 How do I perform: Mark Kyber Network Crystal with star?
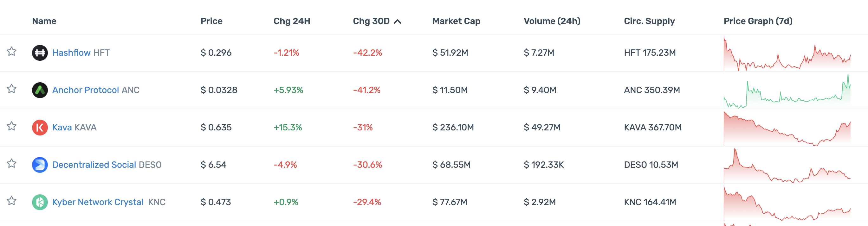[12, 201]
